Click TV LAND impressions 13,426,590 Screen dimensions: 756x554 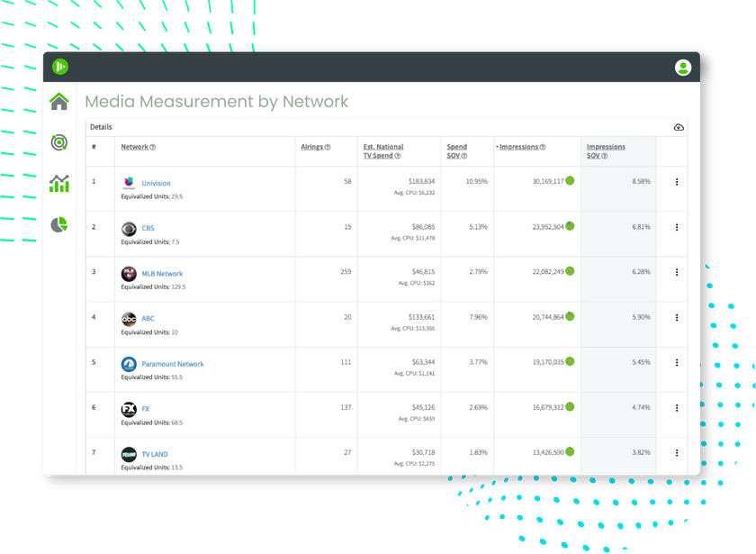tap(548, 452)
